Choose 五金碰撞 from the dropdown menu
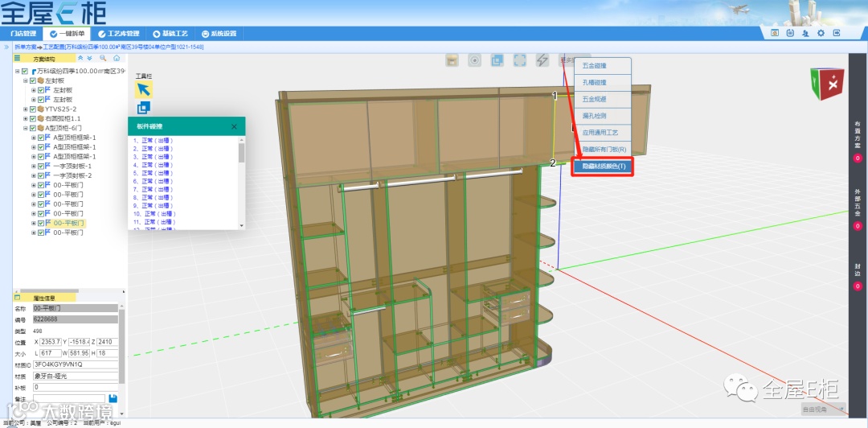This screenshot has width=868, height=428. [x=602, y=65]
